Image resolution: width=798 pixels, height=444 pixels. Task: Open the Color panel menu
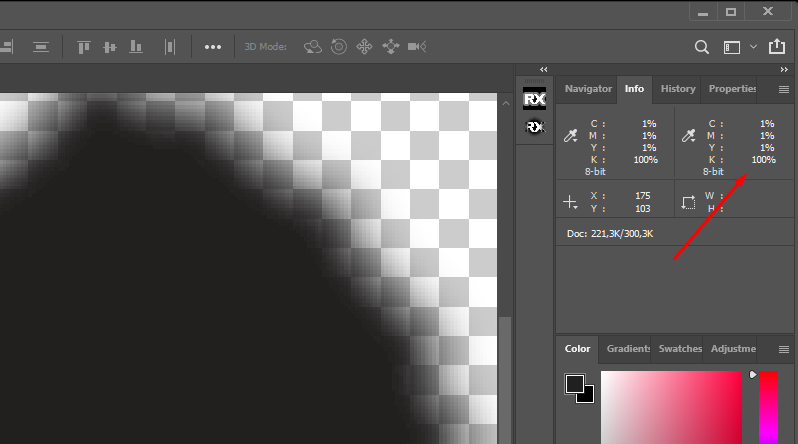point(784,349)
